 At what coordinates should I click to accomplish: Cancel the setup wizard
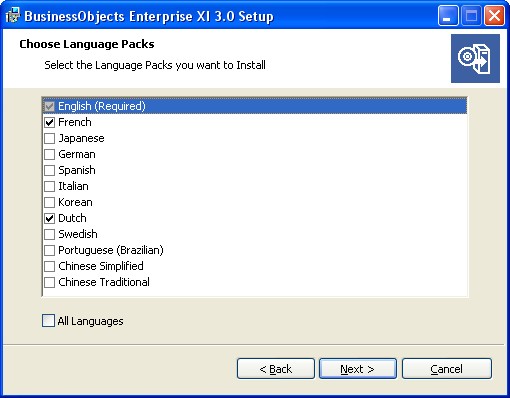(x=447, y=369)
